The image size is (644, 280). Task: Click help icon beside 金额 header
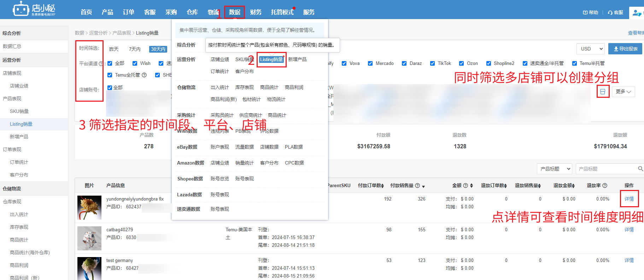tap(466, 185)
